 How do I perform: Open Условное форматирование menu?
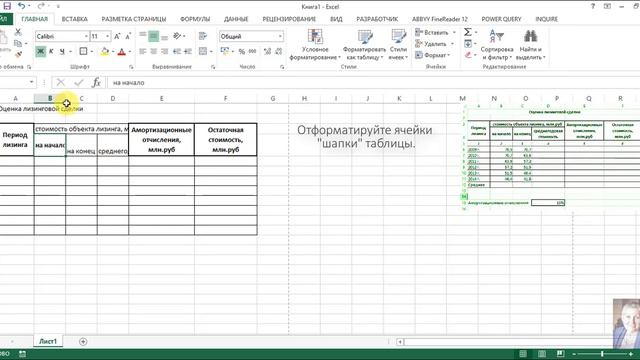click(x=315, y=45)
